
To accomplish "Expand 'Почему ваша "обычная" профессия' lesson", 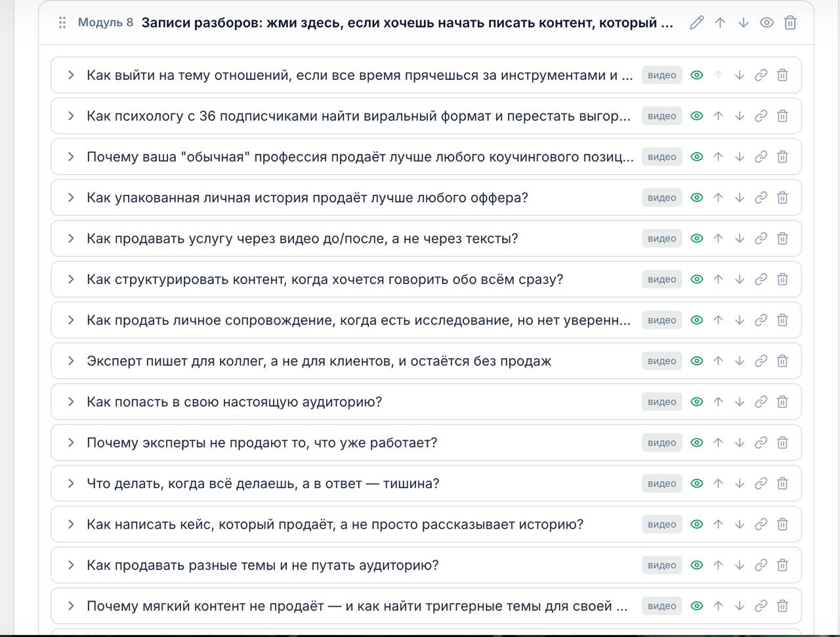I will tap(71, 157).
